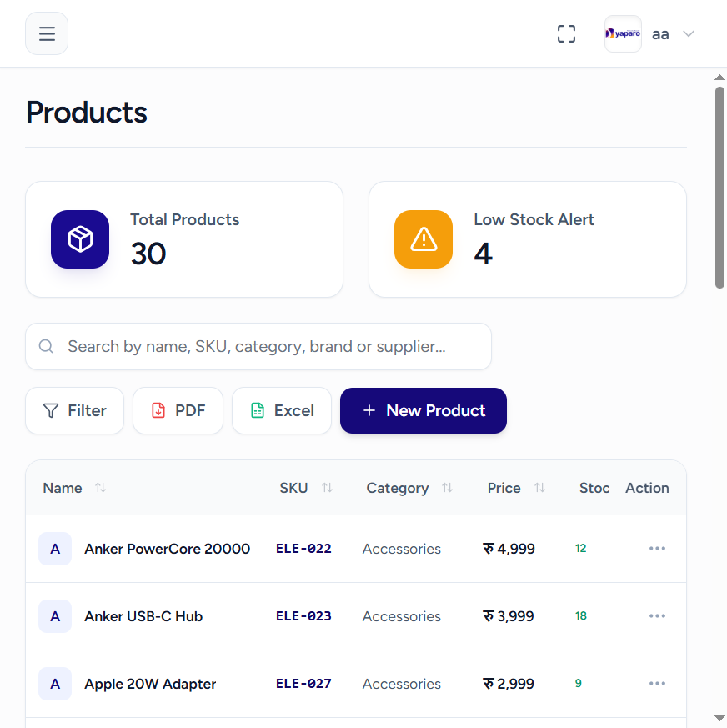Click the Total Products box icon

click(x=80, y=239)
